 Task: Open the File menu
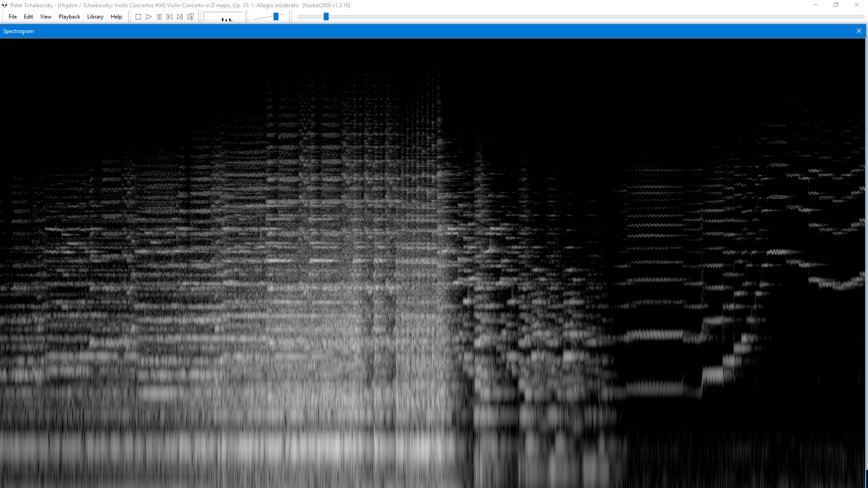point(13,17)
